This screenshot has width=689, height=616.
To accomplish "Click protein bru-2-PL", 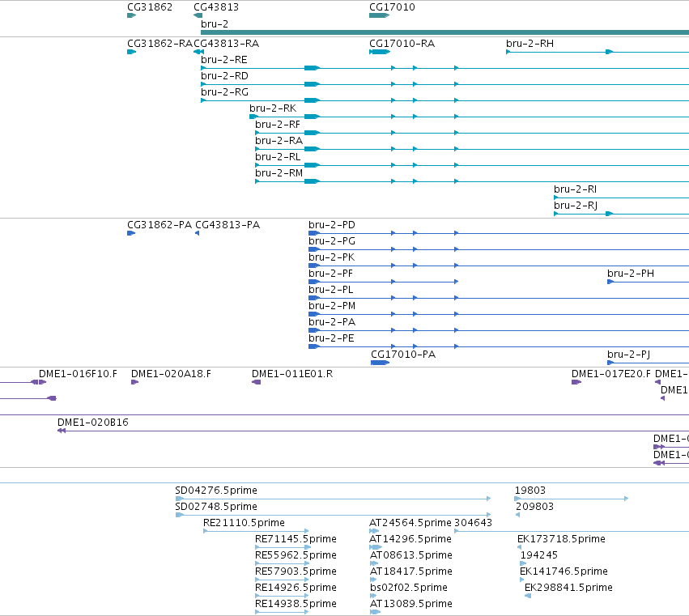I will (x=331, y=290).
